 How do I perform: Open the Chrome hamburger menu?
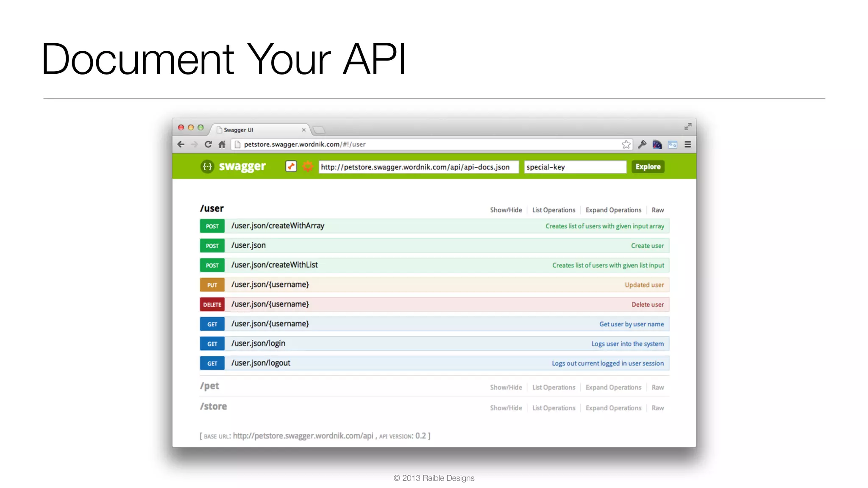688,144
